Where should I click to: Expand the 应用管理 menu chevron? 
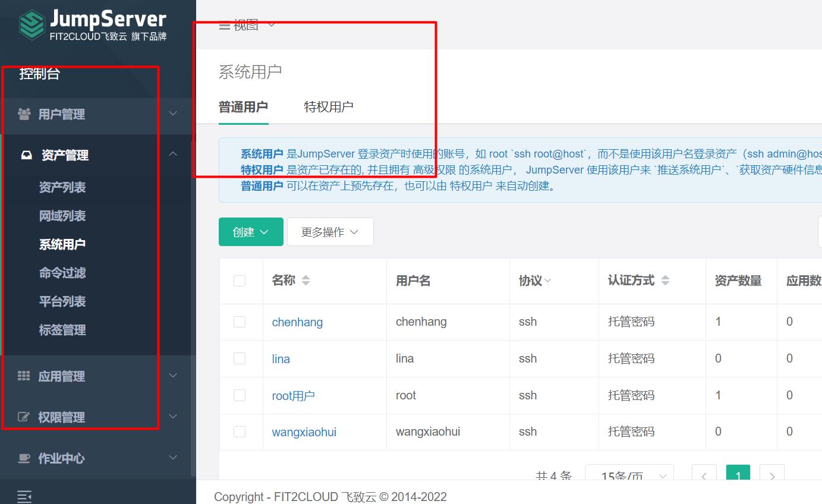(173, 376)
